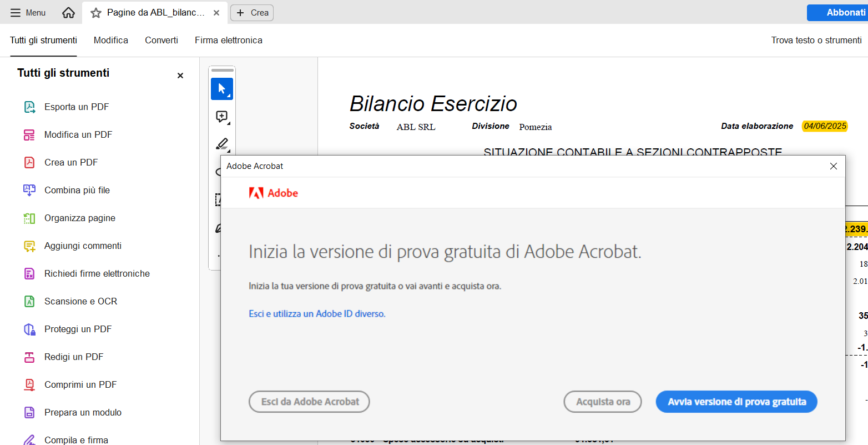The height and width of the screenshot is (445, 868).
Task: Select the Combina più file icon
Action: (29, 191)
